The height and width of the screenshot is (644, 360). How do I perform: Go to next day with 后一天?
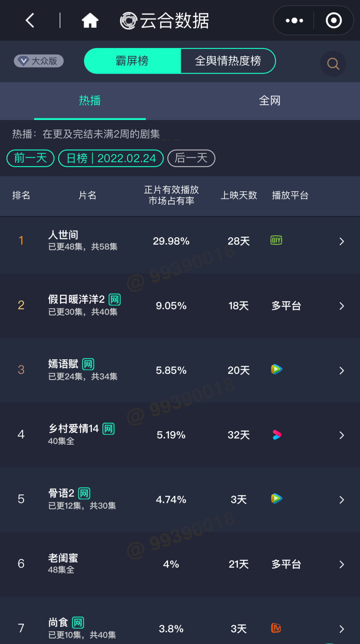coord(191,158)
